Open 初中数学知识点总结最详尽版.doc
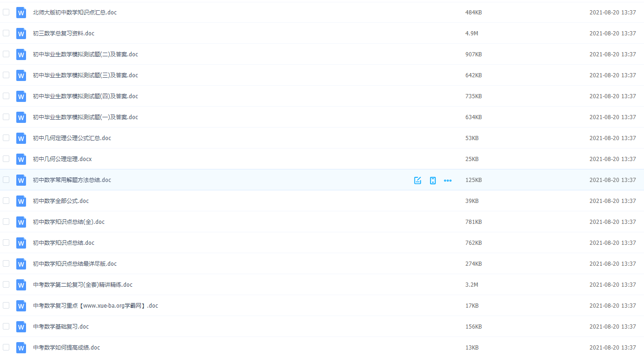This screenshot has width=644, height=357. pyautogui.click(x=74, y=264)
